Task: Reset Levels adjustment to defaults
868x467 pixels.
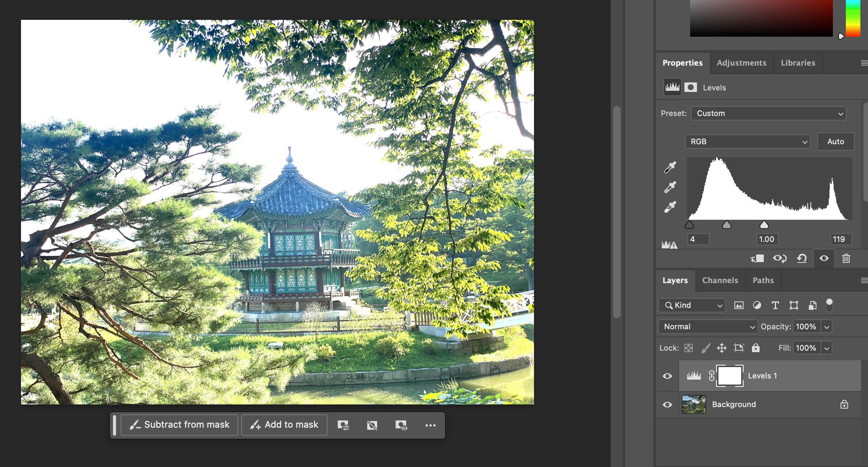Action: [x=802, y=259]
